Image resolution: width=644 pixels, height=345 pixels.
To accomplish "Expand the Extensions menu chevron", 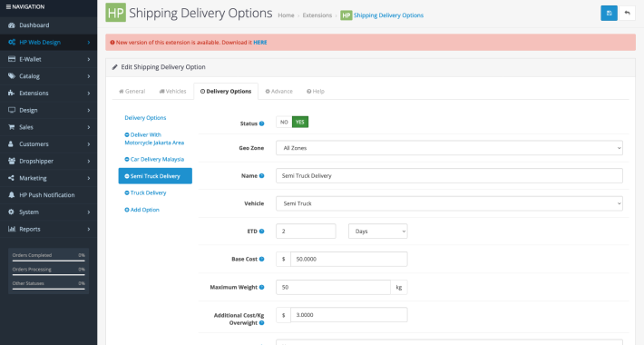I will coord(89,94).
